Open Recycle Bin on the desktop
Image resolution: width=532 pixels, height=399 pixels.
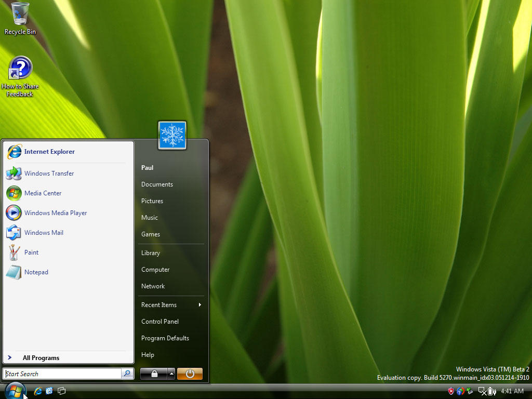[x=20, y=19]
